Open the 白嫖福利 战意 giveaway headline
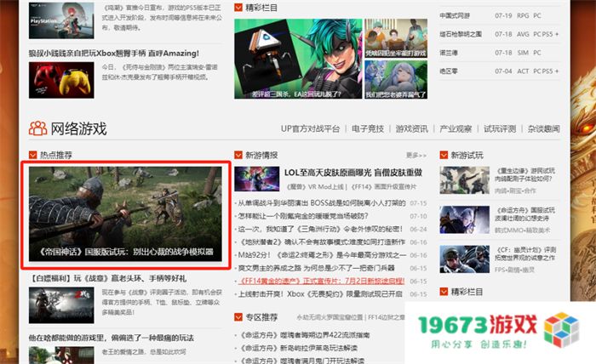The width and height of the screenshot is (596, 364). [107, 279]
